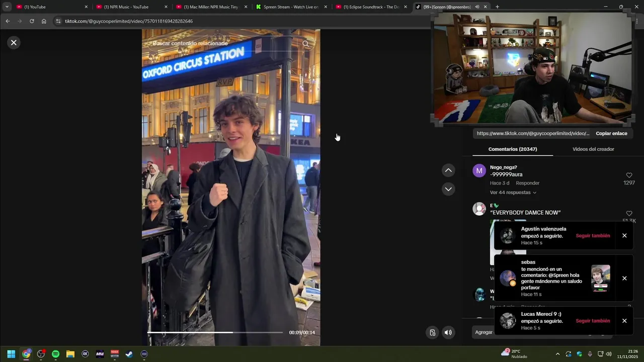Show hidden system tray icons

[557, 354]
